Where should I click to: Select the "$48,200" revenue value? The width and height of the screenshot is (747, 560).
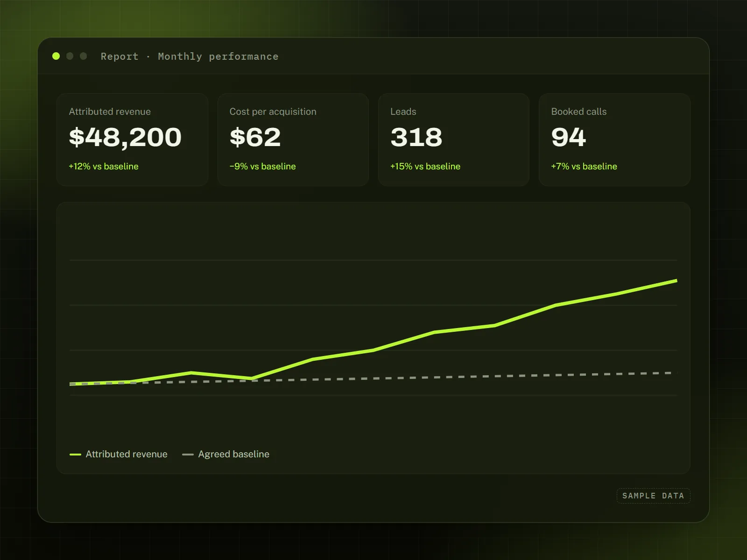tap(125, 137)
